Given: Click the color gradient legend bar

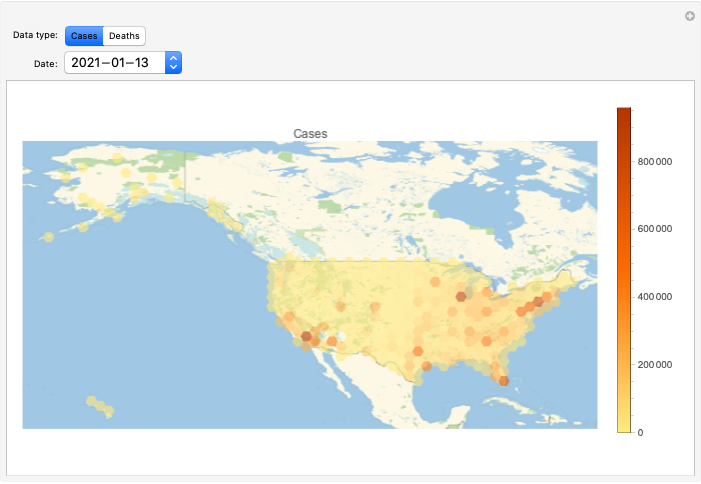Looking at the screenshot, I should pyautogui.click(x=624, y=270).
